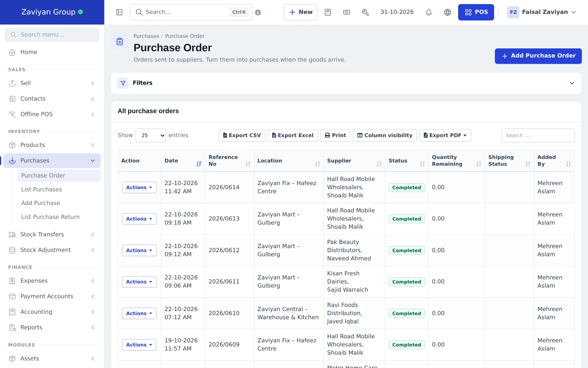Click the filter funnel icon
Image resolution: width=588 pixels, height=368 pixels.
[x=123, y=83]
